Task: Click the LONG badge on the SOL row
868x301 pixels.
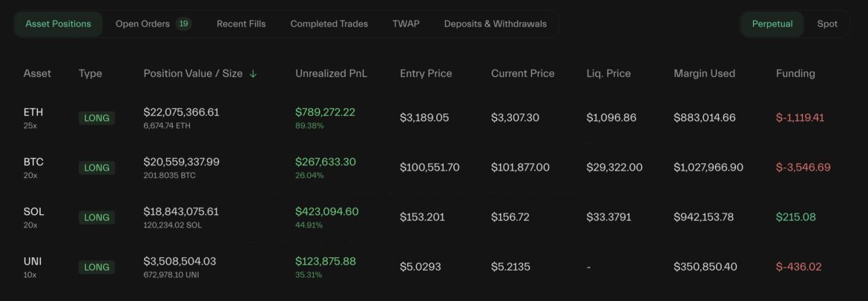Action: pos(96,217)
